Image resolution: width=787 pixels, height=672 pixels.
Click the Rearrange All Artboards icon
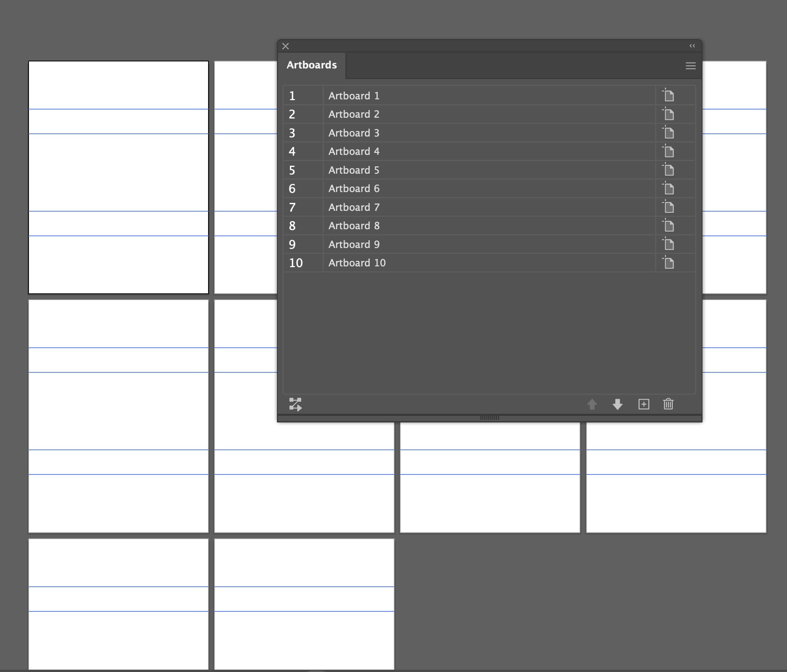pyautogui.click(x=296, y=404)
